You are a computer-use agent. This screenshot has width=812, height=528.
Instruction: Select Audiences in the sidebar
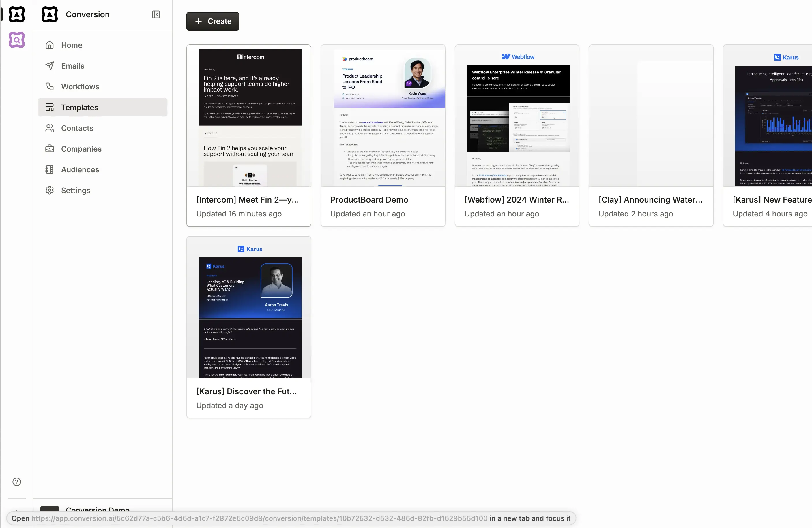pos(80,170)
